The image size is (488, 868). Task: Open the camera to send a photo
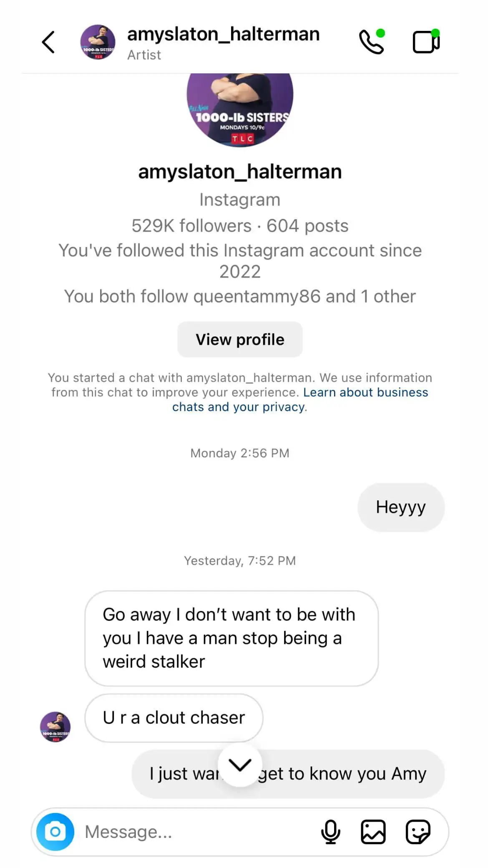pyautogui.click(x=56, y=831)
